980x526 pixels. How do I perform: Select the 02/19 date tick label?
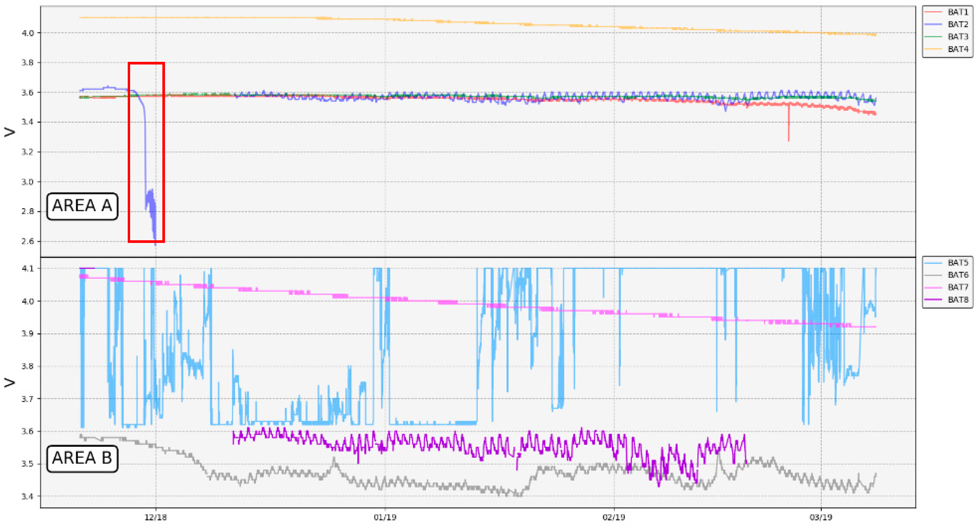click(x=614, y=517)
